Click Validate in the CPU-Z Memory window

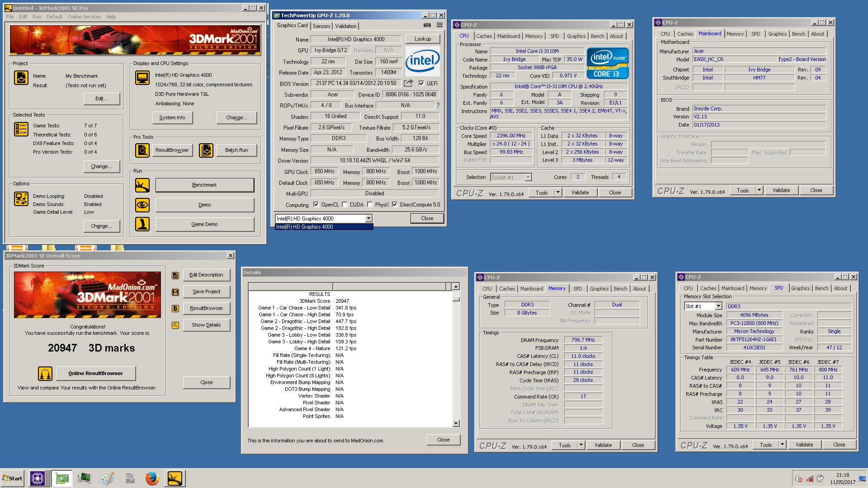pos(603,445)
